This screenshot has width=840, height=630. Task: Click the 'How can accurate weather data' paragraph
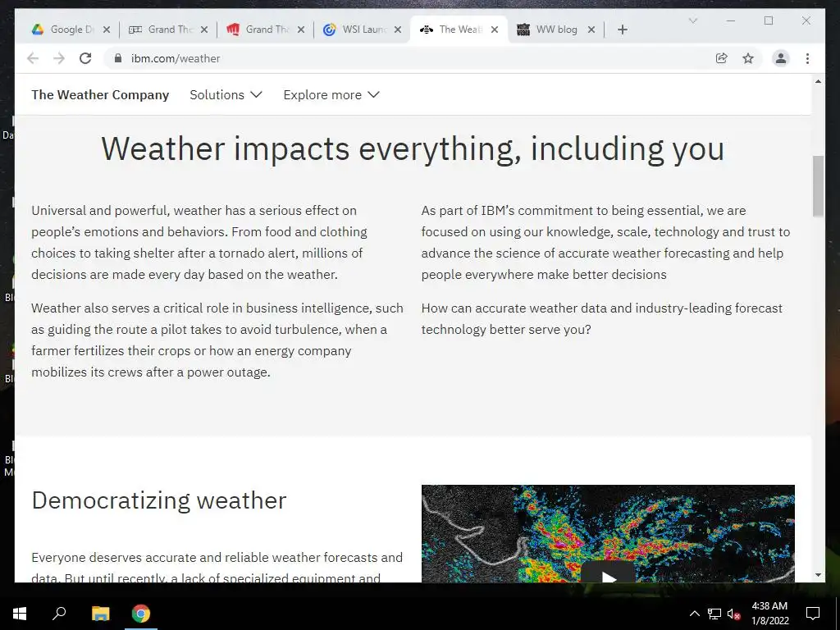point(601,319)
